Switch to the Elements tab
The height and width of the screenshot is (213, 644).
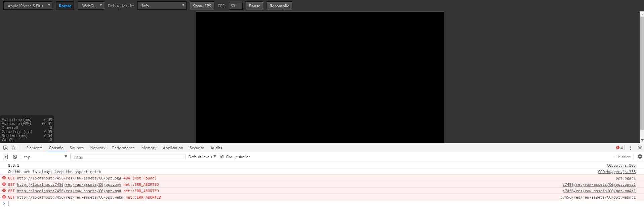34,148
